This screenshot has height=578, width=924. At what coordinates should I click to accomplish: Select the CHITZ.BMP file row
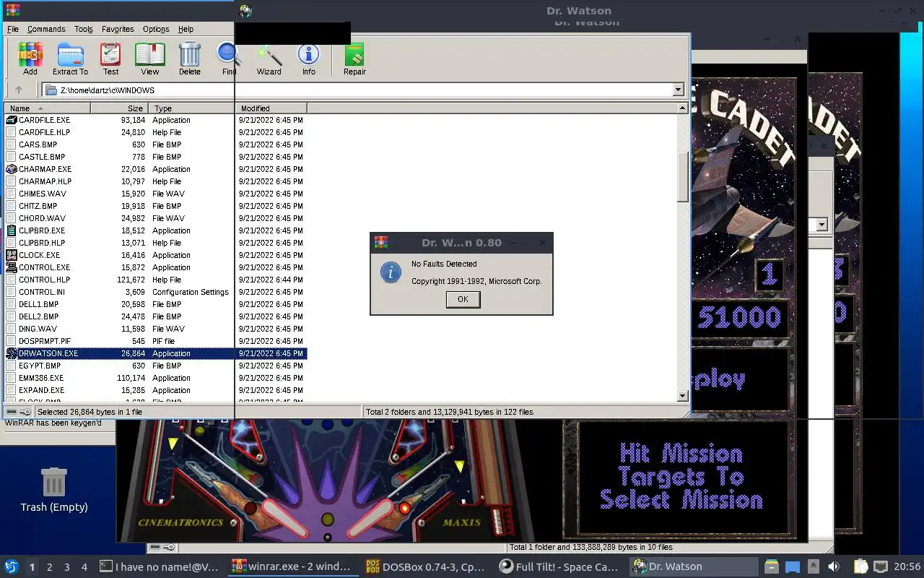point(156,206)
